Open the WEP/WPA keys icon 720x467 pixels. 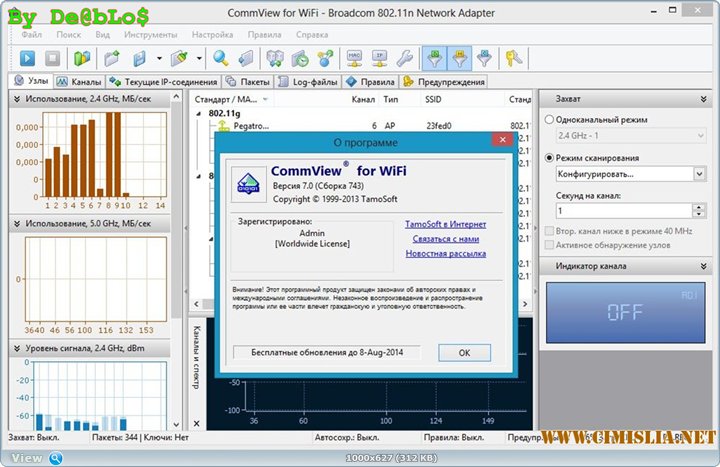[x=514, y=58]
